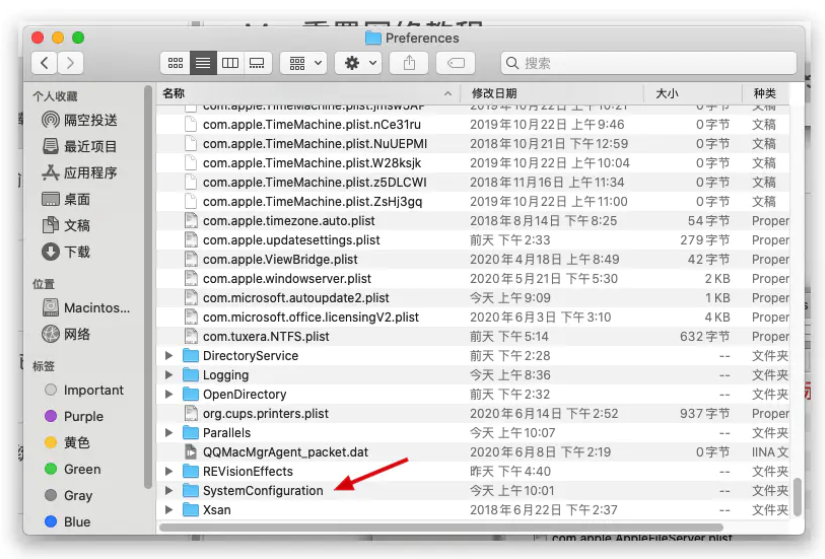Open AirDrop in the sidebar

[x=80, y=121]
